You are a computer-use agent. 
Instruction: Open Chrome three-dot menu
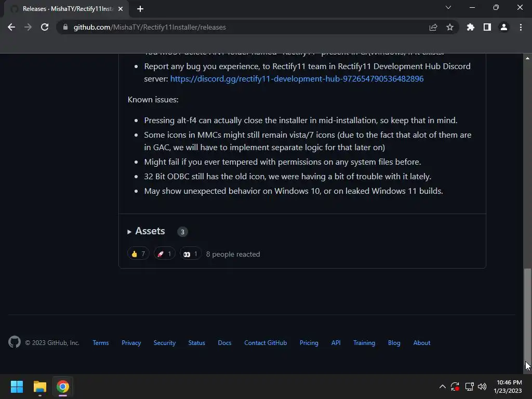coord(521,27)
